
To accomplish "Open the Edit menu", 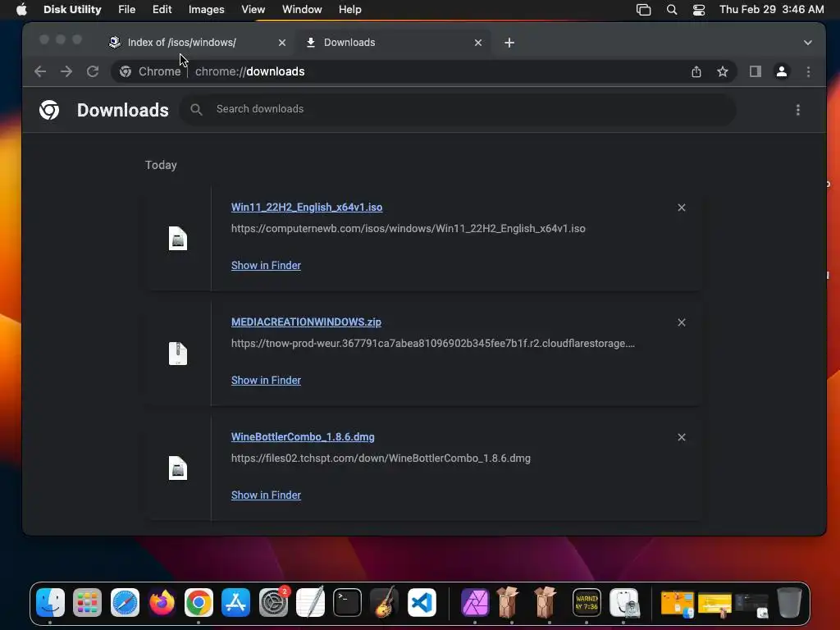I will click(x=162, y=10).
